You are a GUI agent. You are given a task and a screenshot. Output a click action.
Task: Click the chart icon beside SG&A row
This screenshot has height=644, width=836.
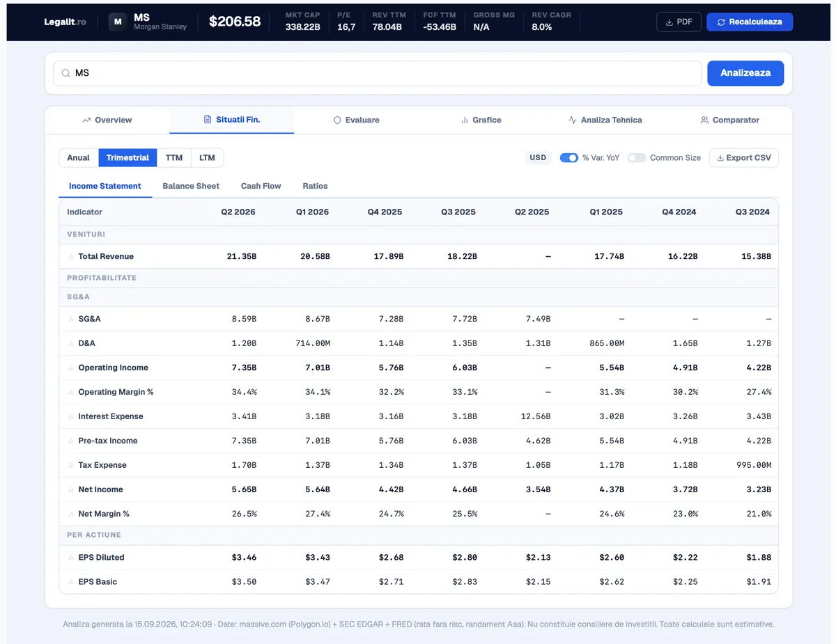click(x=71, y=320)
